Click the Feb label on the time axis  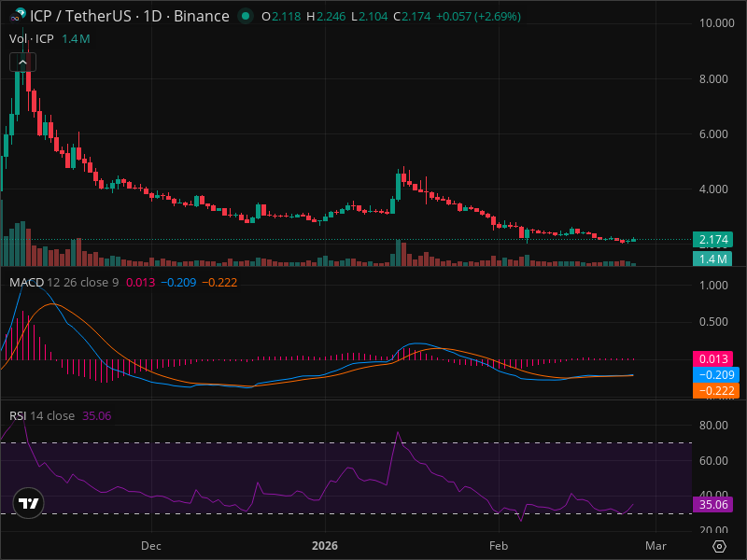coord(499,546)
